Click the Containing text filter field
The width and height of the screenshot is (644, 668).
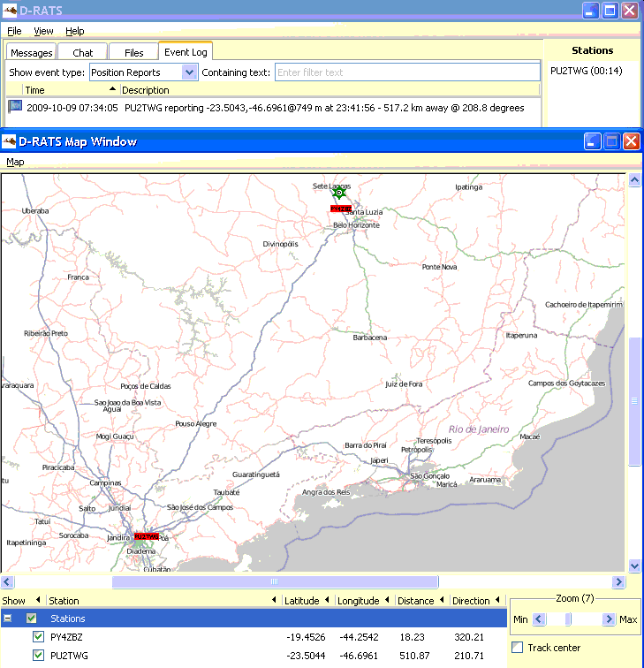point(406,72)
